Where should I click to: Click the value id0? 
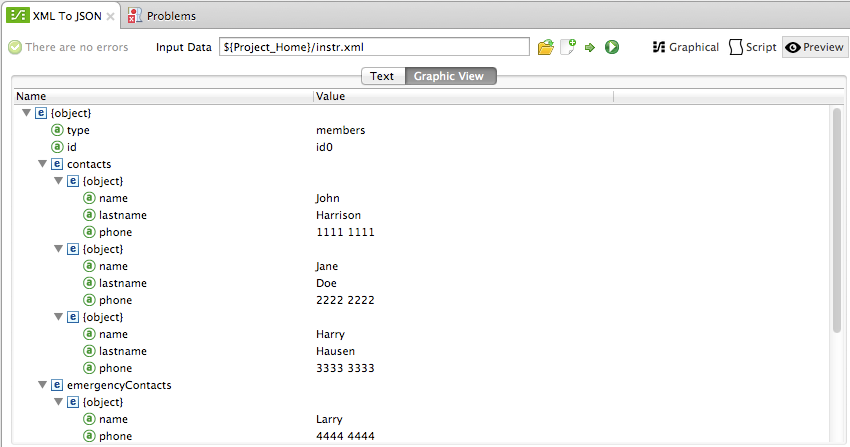324,147
